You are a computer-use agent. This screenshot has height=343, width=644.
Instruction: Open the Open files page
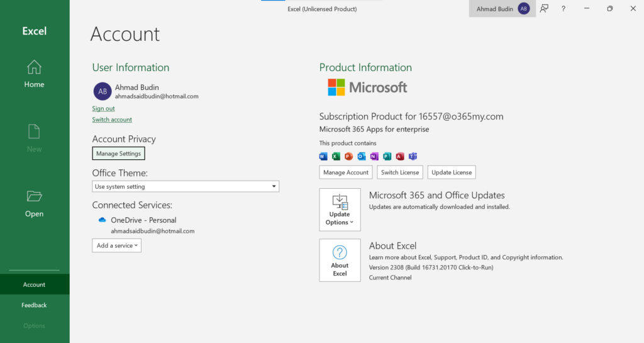coord(34,203)
